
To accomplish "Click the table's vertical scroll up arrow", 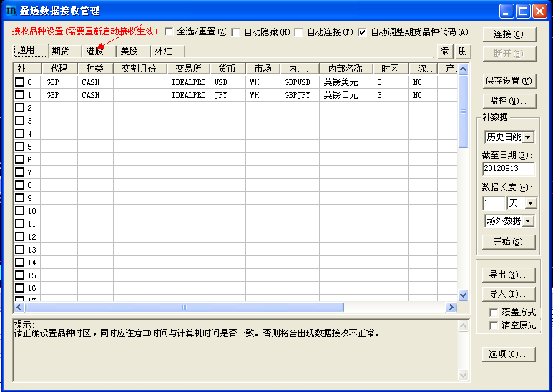I will click(463, 69).
